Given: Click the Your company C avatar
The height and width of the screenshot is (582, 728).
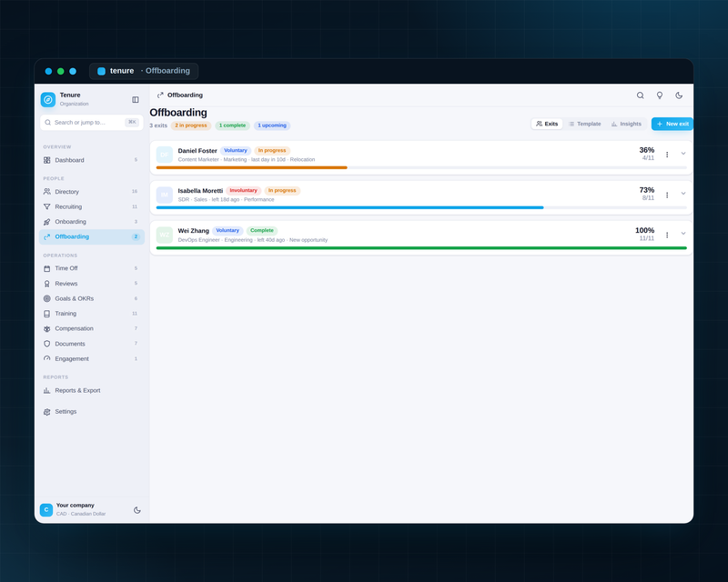Looking at the screenshot, I should [46, 509].
